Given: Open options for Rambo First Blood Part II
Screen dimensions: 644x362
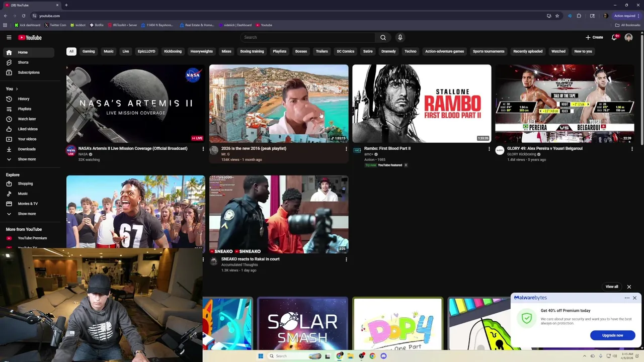Looking at the screenshot, I should pyautogui.click(x=489, y=149).
